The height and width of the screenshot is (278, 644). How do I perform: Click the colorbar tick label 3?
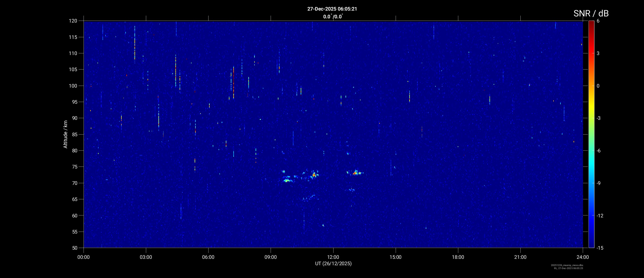[x=598, y=53]
